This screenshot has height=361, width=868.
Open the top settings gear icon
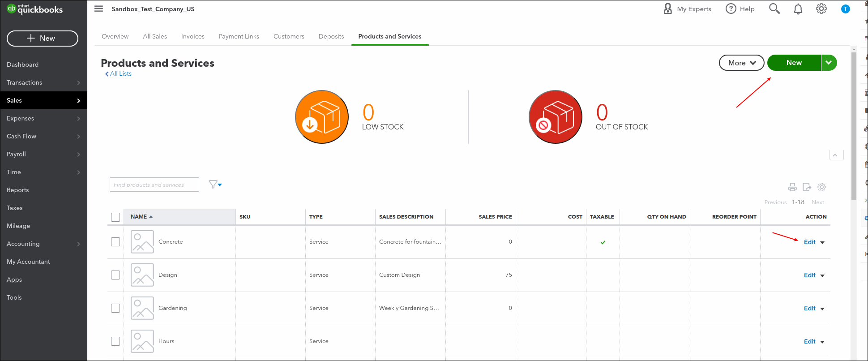(x=821, y=9)
